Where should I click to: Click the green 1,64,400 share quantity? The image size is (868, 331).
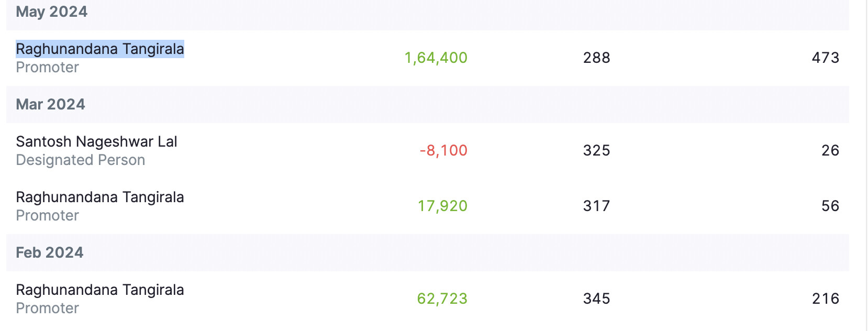[x=436, y=58]
